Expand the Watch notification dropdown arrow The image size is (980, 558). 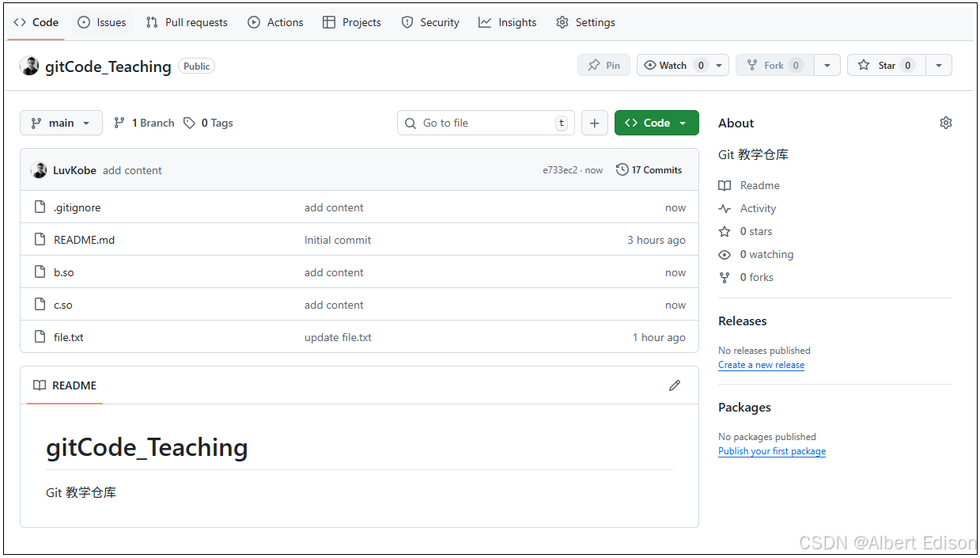tap(720, 65)
